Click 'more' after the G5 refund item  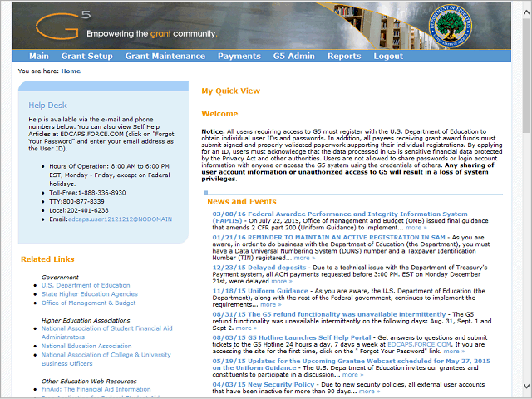coord(246,328)
